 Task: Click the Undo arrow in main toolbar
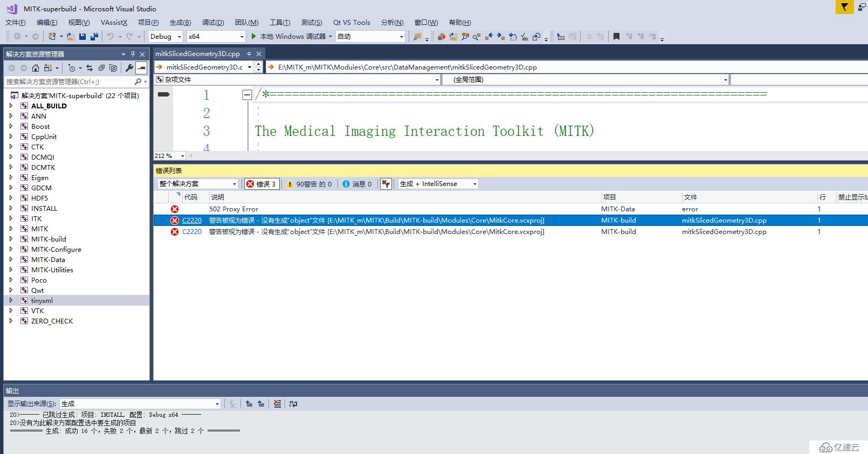click(111, 37)
